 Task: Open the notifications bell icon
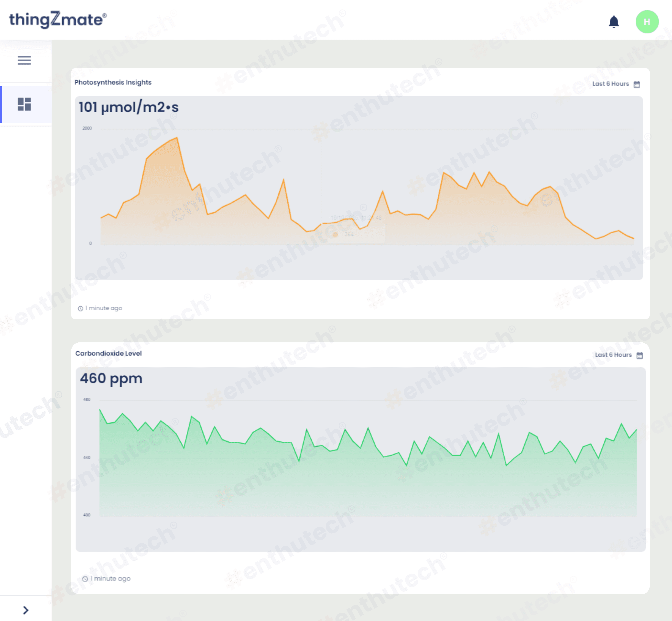(614, 22)
